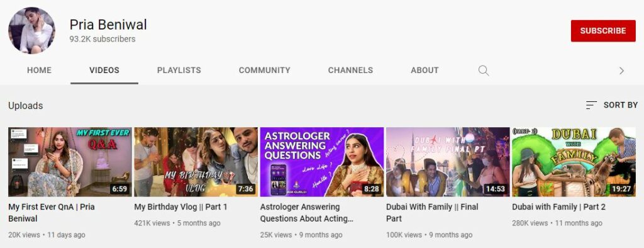Click title 'Dubai with Family | Part 2'

(558, 207)
